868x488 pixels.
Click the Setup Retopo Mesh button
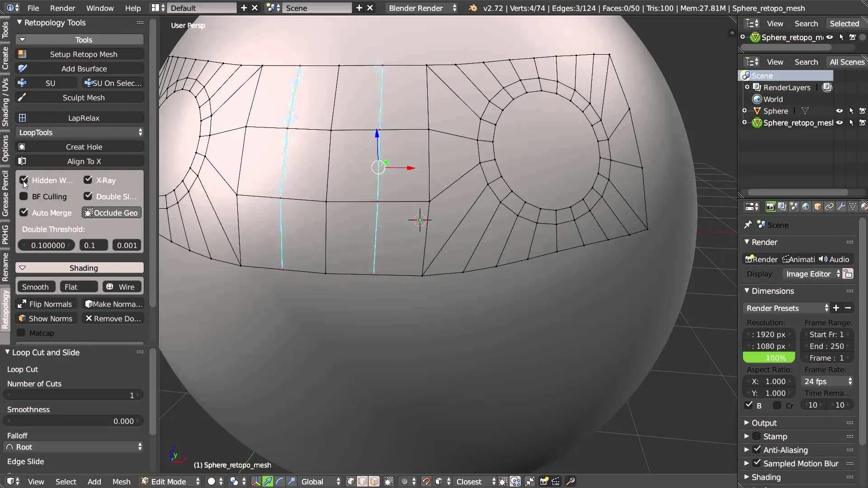tap(83, 54)
